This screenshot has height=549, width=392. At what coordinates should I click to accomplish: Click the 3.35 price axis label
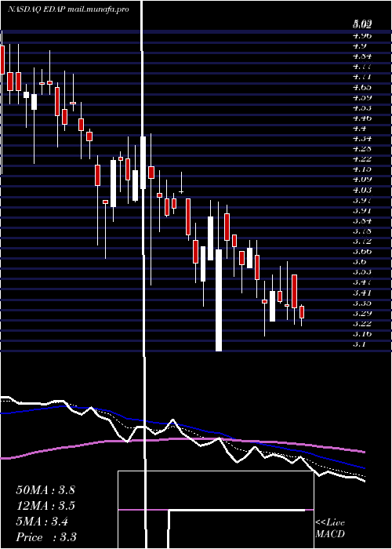(362, 303)
